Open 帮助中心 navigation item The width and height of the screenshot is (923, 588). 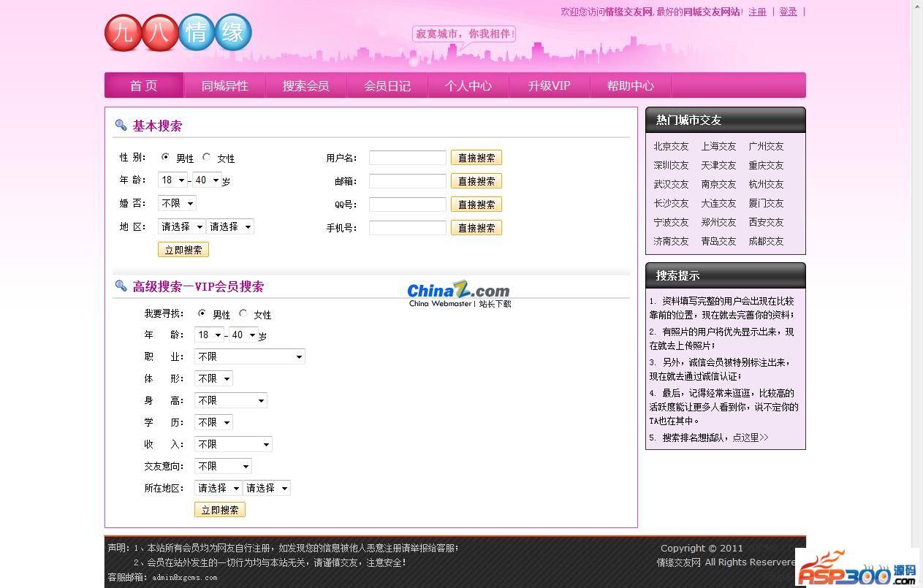pyautogui.click(x=631, y=85)
